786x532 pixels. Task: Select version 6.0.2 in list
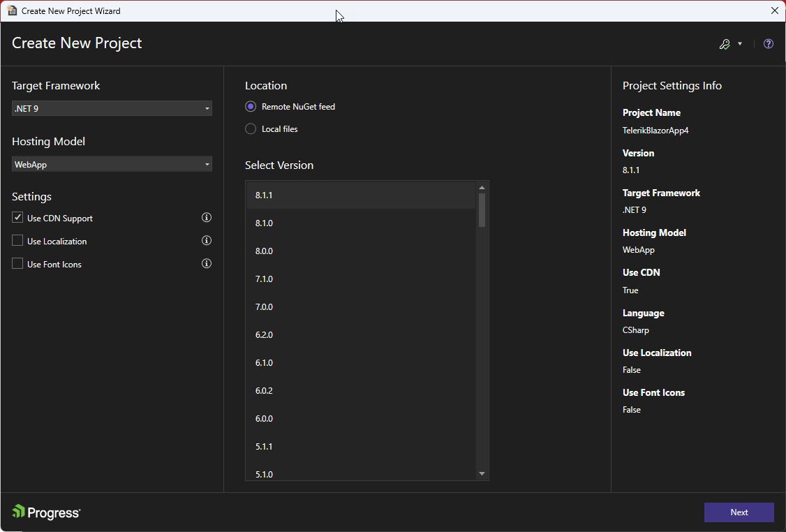pos(361,390)
